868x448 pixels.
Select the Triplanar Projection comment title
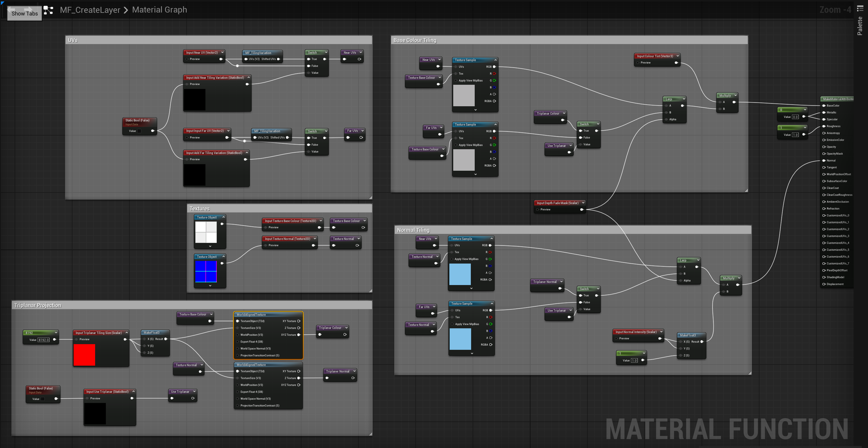tap(37, 305)
